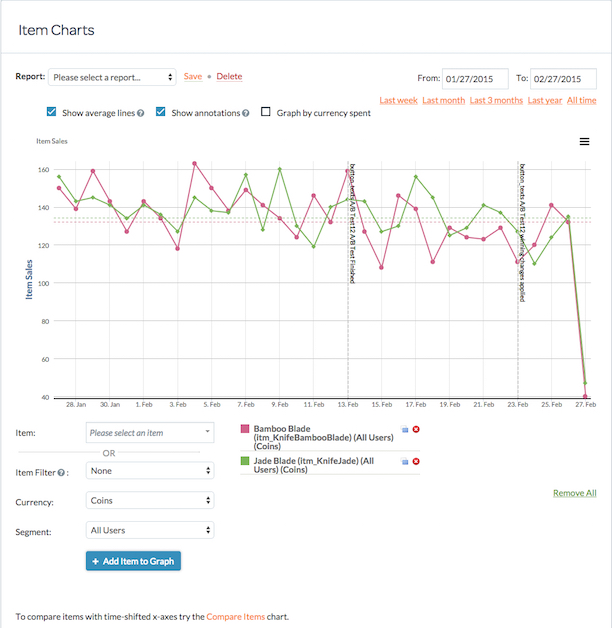Click the Add Item to Graph button
This screenshot has height=628, width=612.
pyautogui.click(x=133, y=561)
